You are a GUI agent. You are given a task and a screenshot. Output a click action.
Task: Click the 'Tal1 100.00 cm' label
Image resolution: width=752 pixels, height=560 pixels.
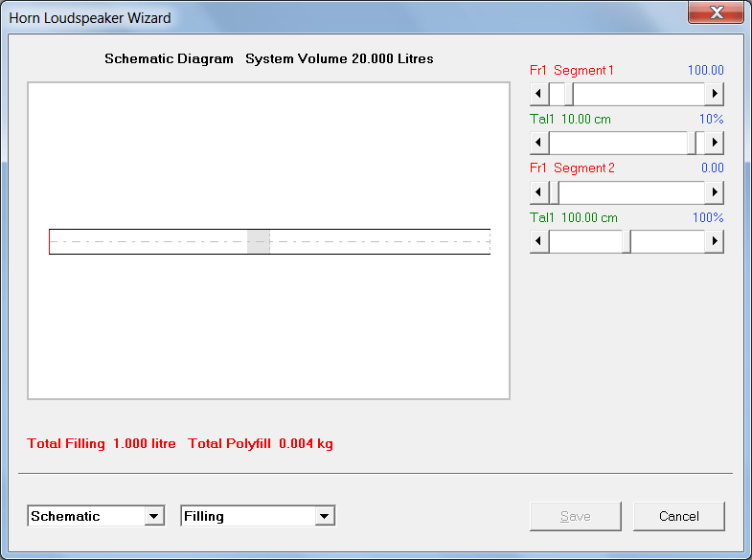(574, 217)
